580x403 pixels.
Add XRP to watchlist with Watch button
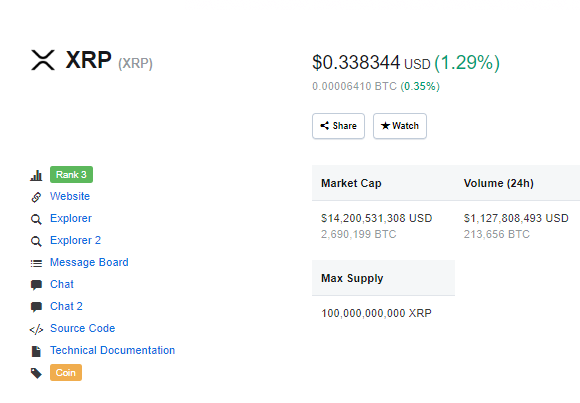coord(400,126)
